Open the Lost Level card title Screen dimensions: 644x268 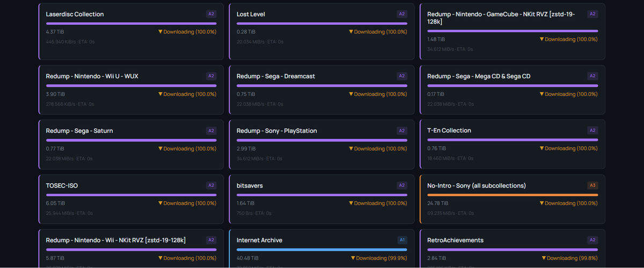251,14
